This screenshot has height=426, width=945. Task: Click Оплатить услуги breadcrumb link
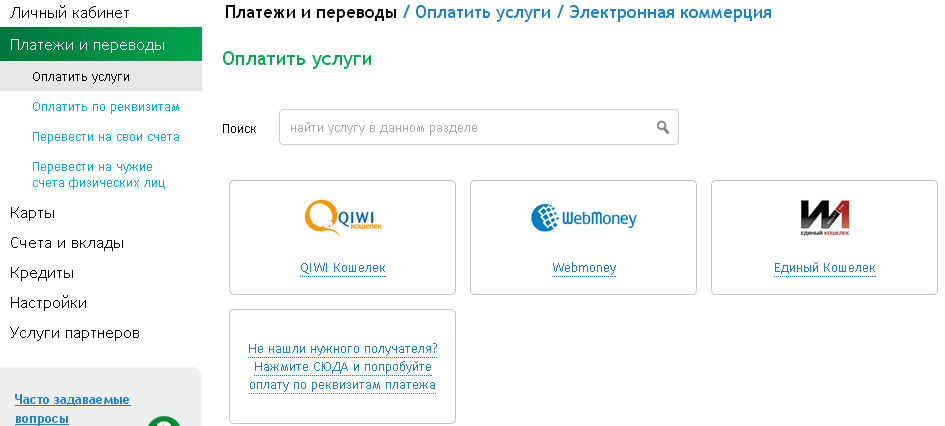coord(483,12)
